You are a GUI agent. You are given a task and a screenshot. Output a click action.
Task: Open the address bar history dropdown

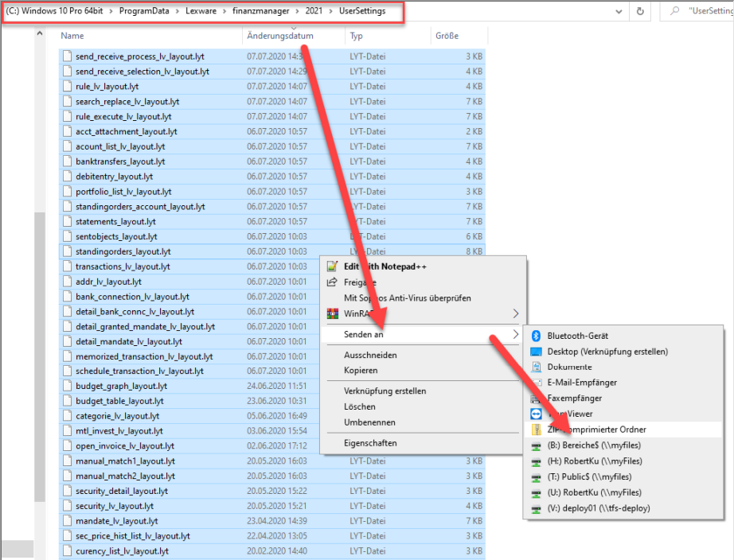pos(619,12)
